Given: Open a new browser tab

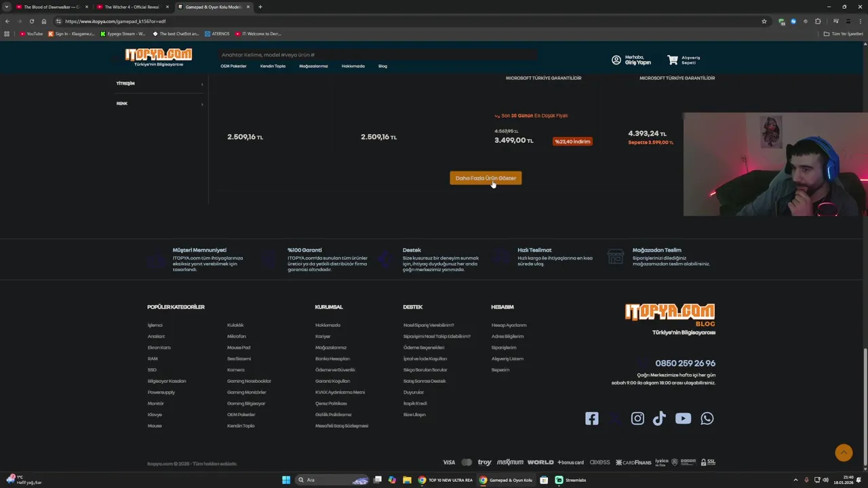Looking at the screenshot, I should coord(260,7).
